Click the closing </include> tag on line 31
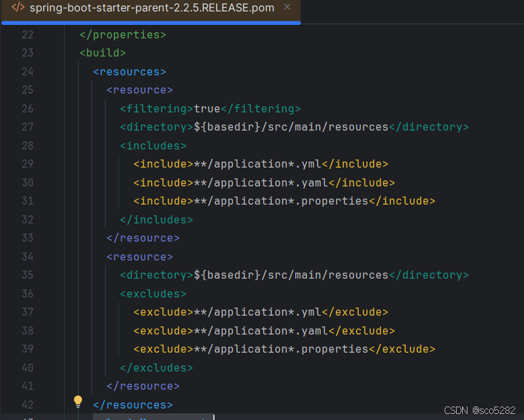The width and height of the screenshot is (524, 420). tap(402, 201)
